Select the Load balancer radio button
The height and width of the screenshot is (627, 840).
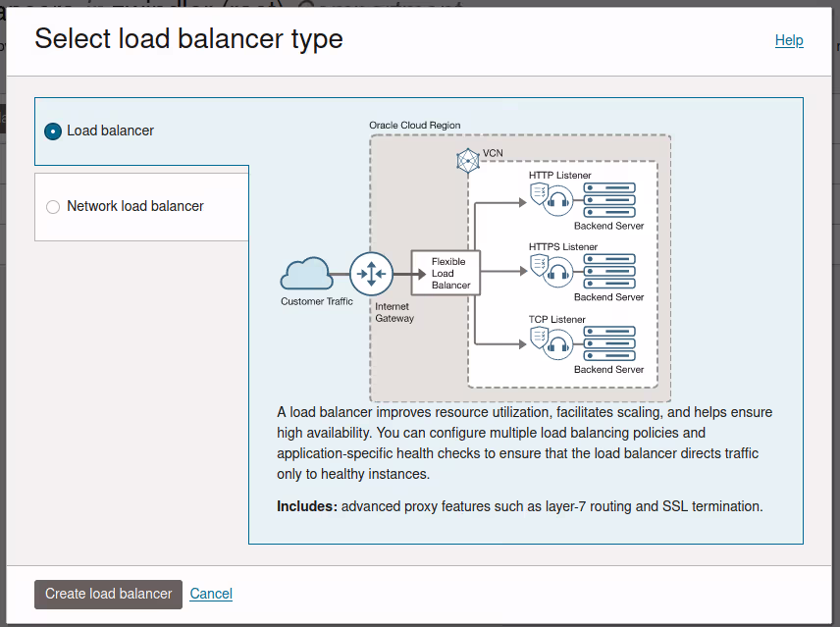53,131
